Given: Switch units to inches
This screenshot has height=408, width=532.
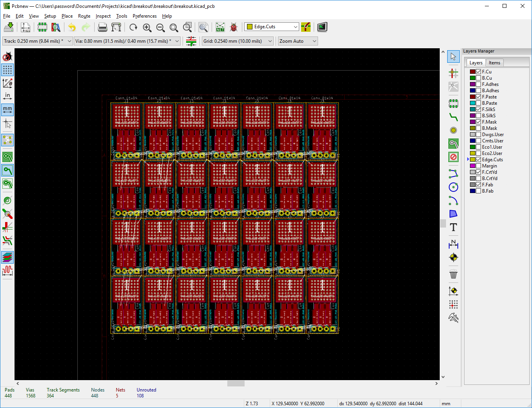Looking at the screenshot, I should [7, 96].
